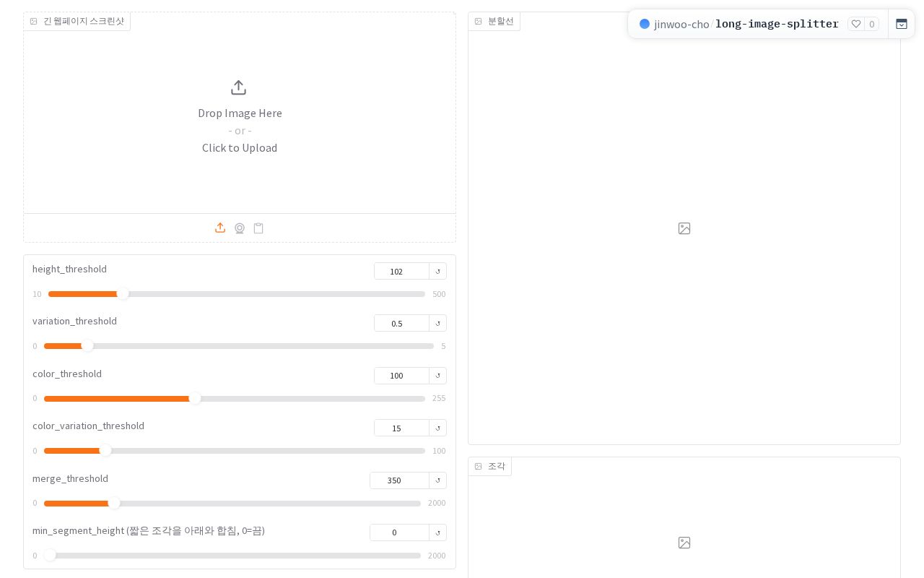Screen dimensions: 924x578
Task: Adjust the variation_threshold slider
Action: [239, 346]
